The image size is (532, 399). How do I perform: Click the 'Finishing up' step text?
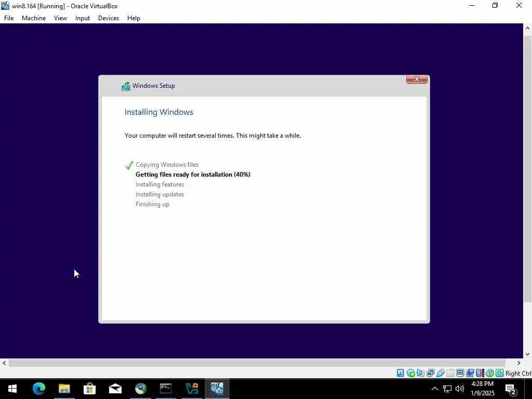152,204
